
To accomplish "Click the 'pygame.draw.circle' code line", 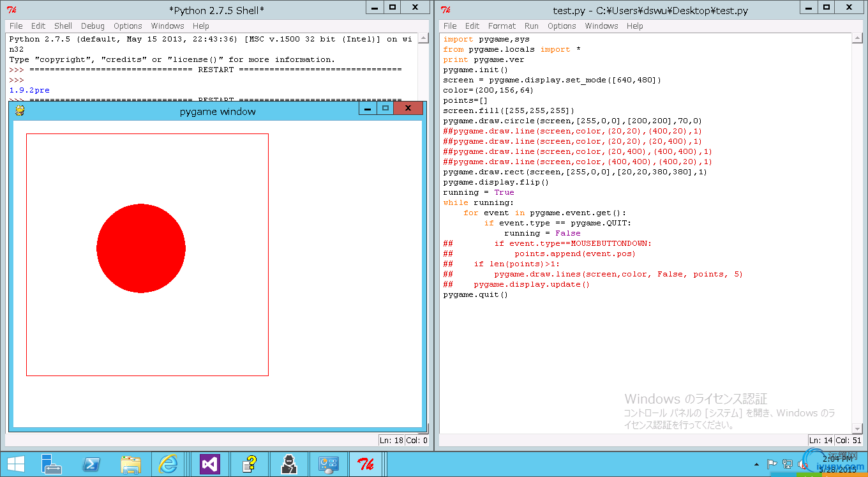I will [572, 121].
